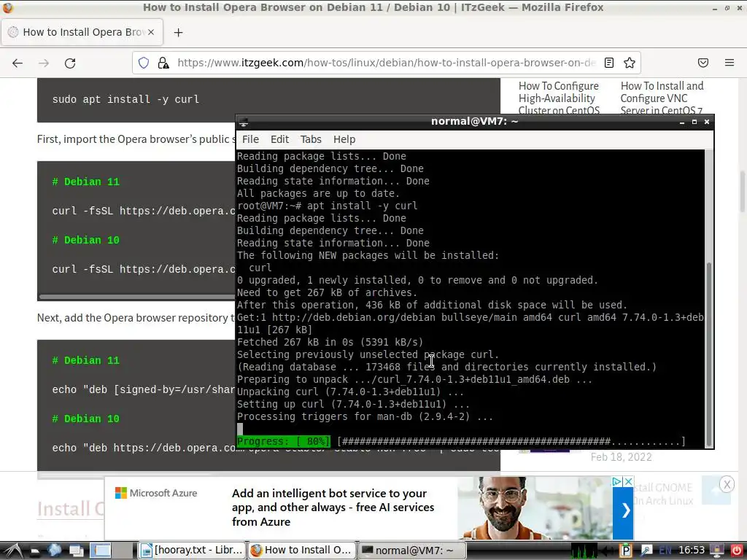
Task: Switch to hooray.txt LibreOffice taskbar window
Action: click(x=193, y=551)
